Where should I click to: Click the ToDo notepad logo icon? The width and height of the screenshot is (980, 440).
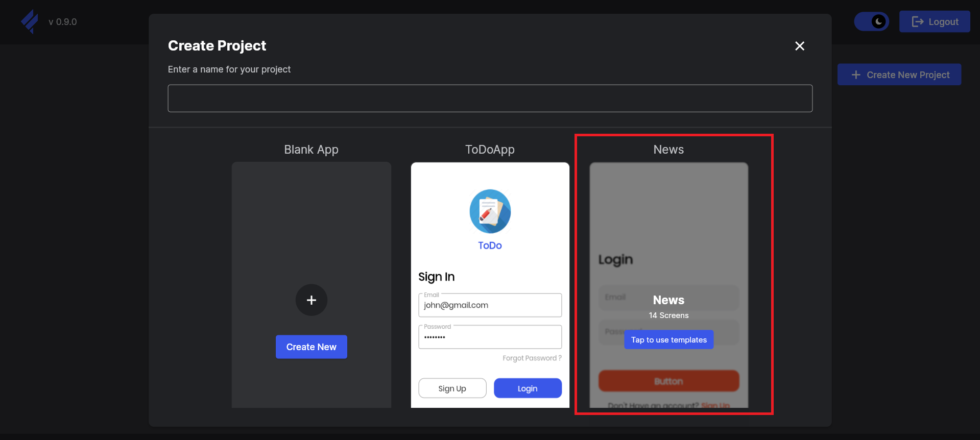(x=490, y=211)
